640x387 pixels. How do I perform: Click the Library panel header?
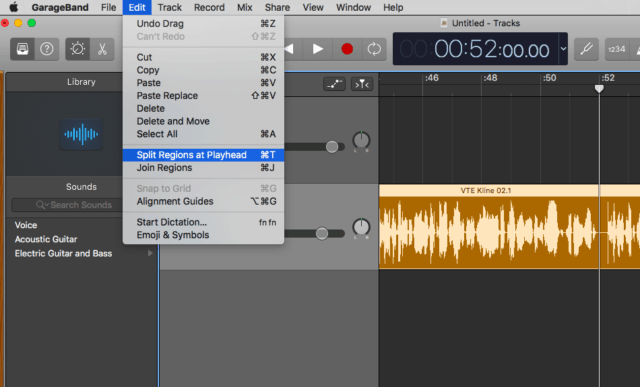click(x=81, y=82)
